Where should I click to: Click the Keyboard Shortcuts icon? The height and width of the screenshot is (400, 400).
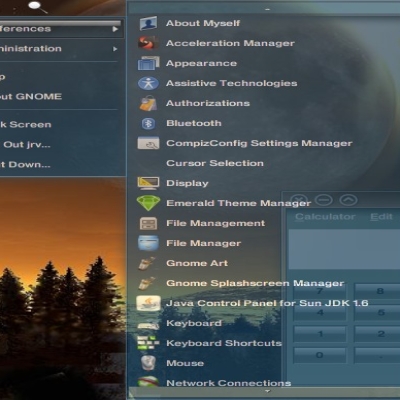pyautogui.click(x=148, y=343)
